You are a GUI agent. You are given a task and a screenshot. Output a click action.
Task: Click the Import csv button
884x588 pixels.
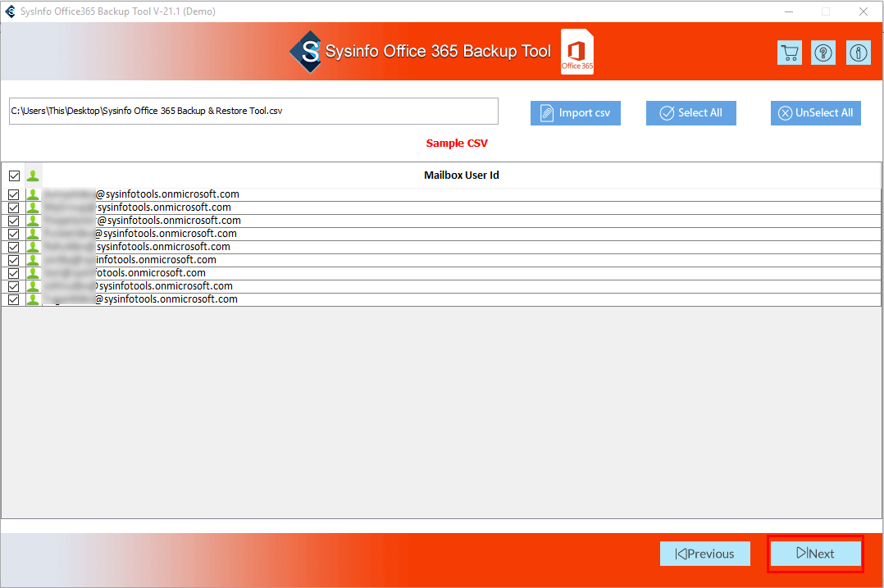(x=575, y=112)
